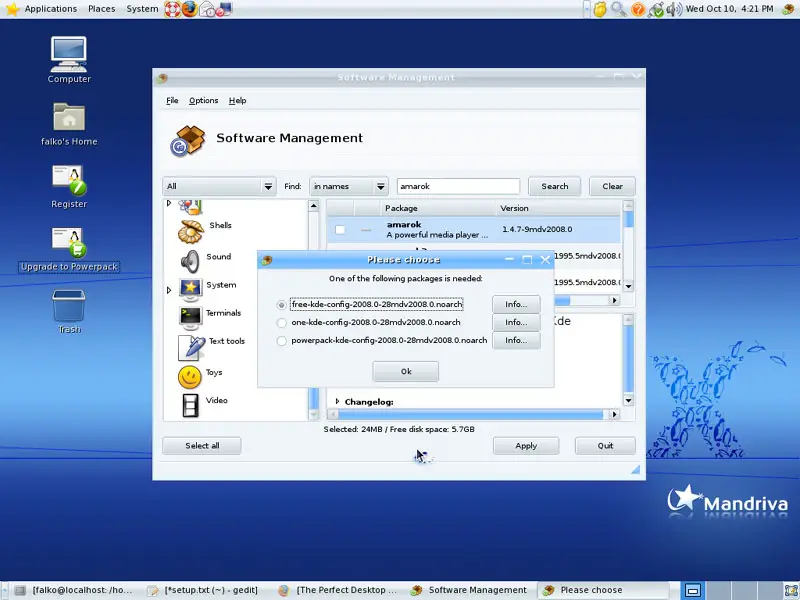Open the Places menu in top panel
The height and width of the screenshot is (600, 800).
[x=102, y=9]
